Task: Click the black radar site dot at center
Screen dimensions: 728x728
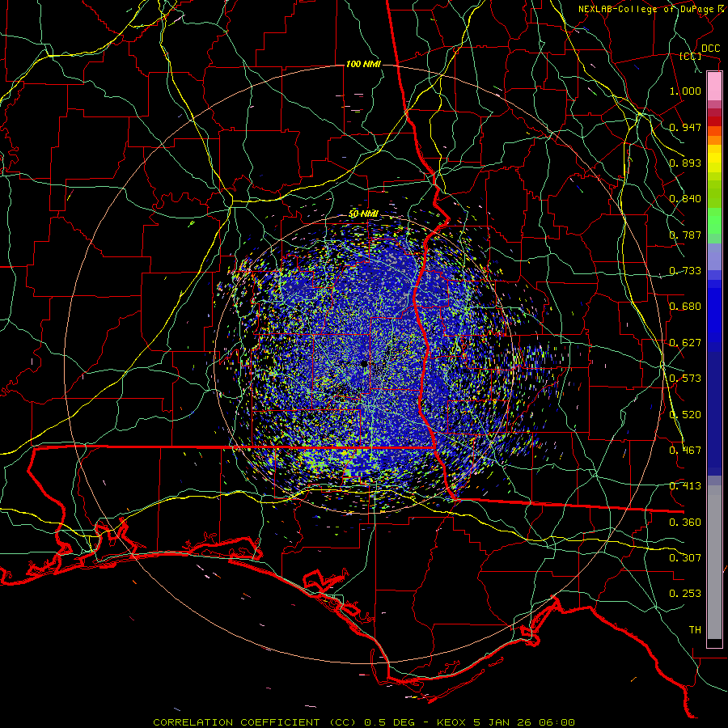Action: 364,364
